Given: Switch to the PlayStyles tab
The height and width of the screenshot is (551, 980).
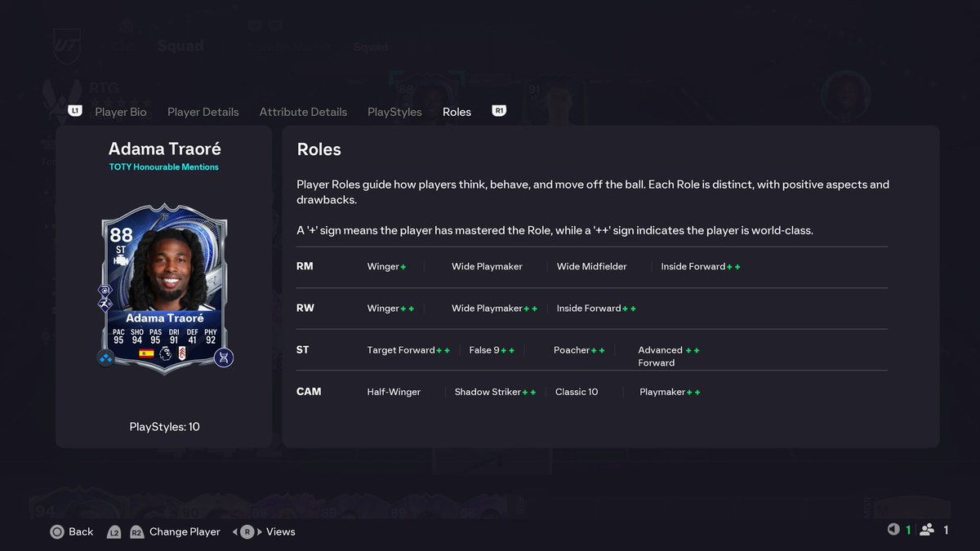Looking at the screenshot, I should pos(394,112).
